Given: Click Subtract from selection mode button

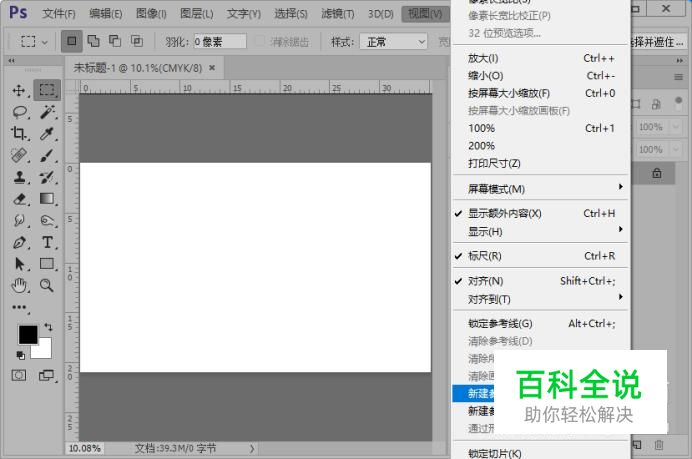Looking at the screenshot, I should coord(115,41).
